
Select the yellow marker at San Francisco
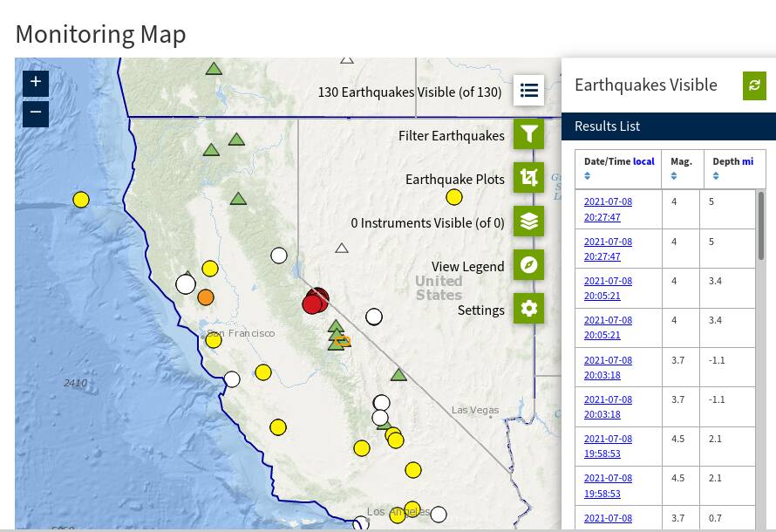(x=214, y=340)
